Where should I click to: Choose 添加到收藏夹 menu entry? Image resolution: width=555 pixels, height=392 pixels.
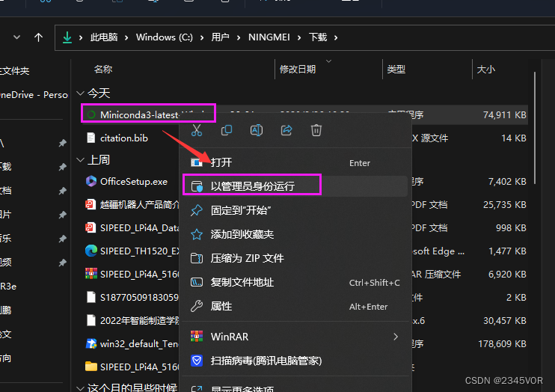295,234
